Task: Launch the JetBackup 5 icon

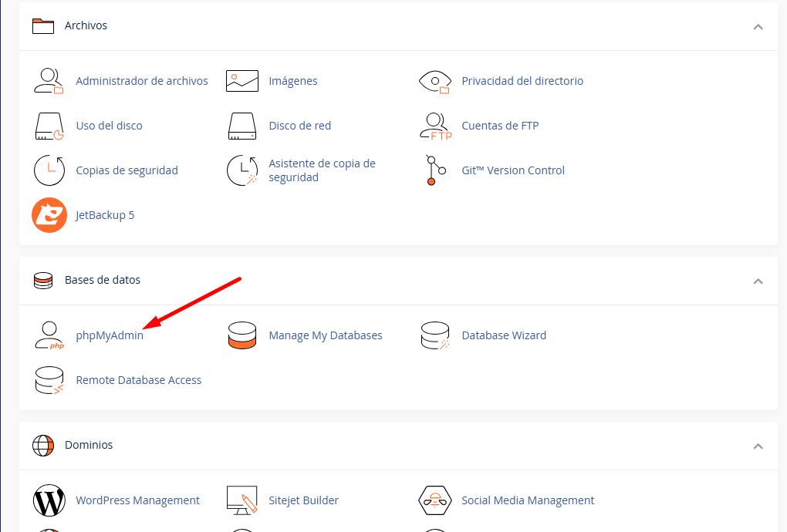Action: click(49, 214)
